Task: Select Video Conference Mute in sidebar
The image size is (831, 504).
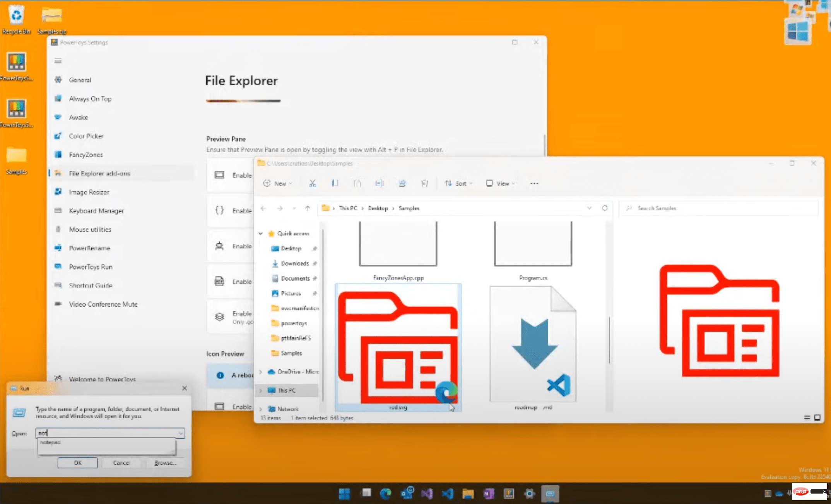Action: (103, 304)
